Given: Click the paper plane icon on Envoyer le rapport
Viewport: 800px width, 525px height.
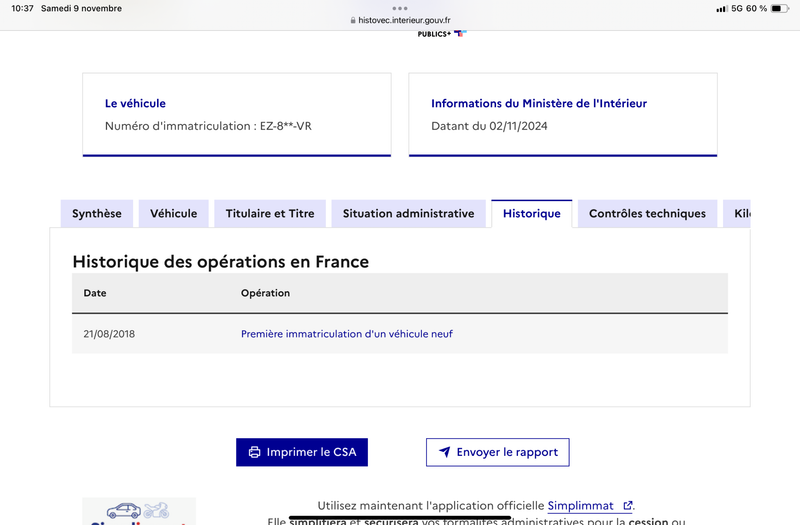Looking at the screenshot, I should click(x=445, y=452).
